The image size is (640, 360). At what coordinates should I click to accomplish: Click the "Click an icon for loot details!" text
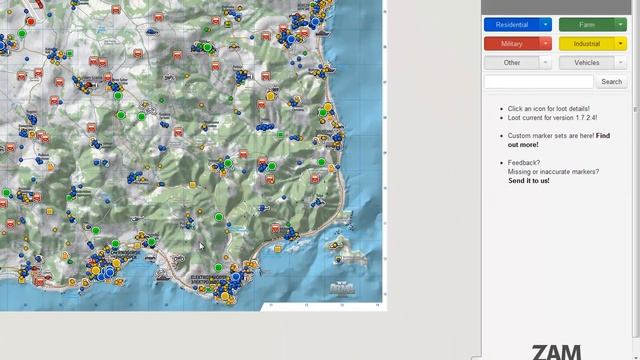(x=549, y=109)
